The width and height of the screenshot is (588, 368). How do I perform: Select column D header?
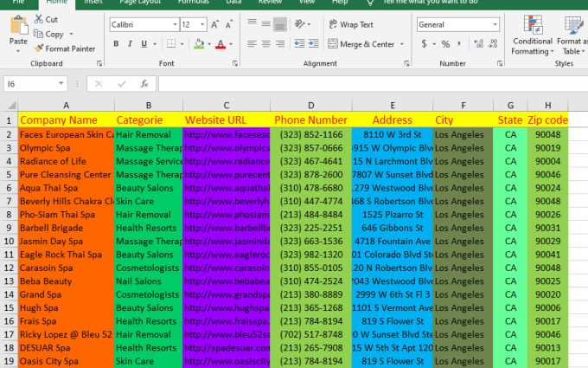(x=311, y=106)
